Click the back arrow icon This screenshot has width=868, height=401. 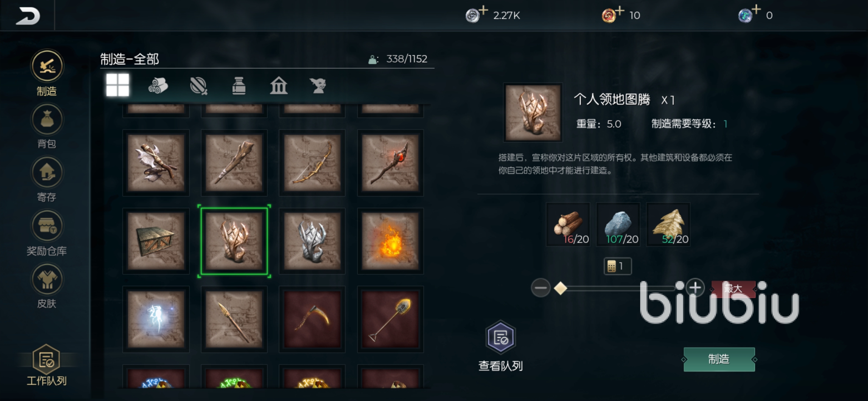[28, 16]
